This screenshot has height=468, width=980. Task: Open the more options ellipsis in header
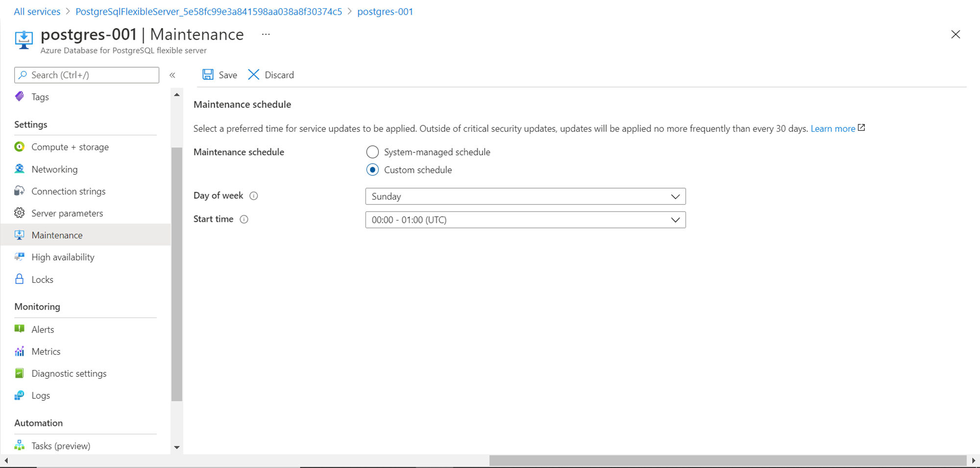(266, 34)
